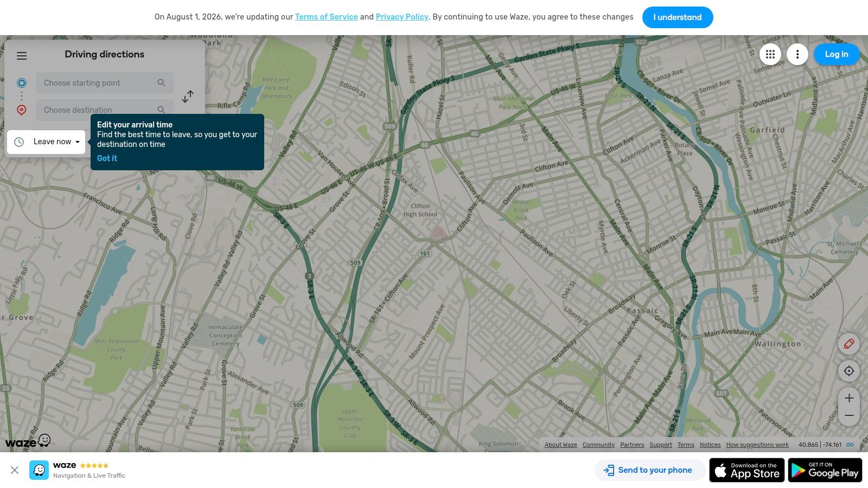Click the route 161 shield marker

tap(425, 253)
